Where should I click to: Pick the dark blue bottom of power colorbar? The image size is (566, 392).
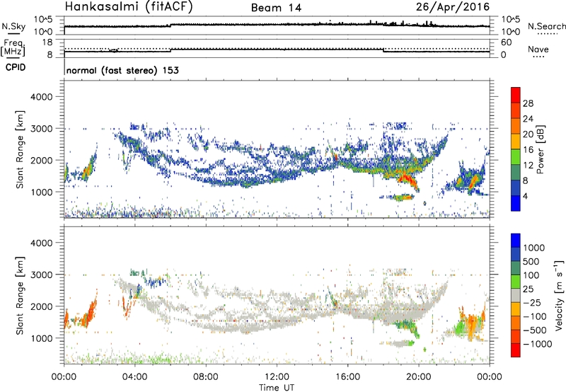pos(516,203)
